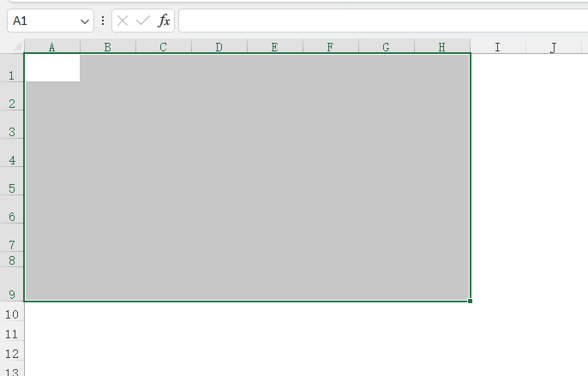Click the fill handle at selection corner
The width and height of the screenshot is (588, 376).
pos(471,301)
